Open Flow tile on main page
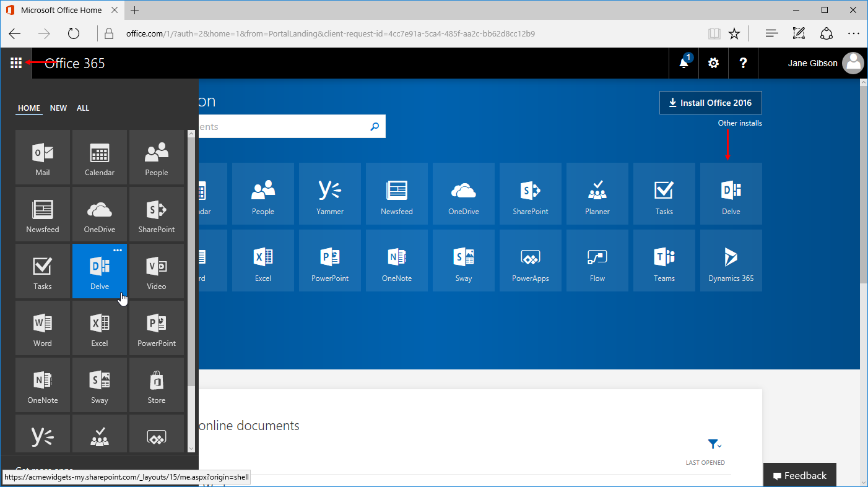Image resolution: width=868 pixels, height=487 pixels. [x=597, y=261]
